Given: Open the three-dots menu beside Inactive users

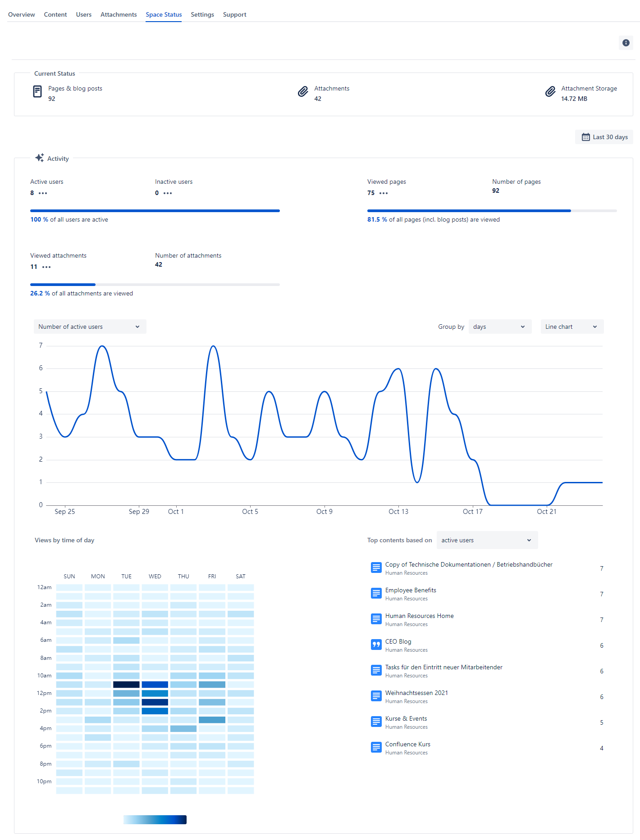Looking at the screenshot, I should 168,193.
